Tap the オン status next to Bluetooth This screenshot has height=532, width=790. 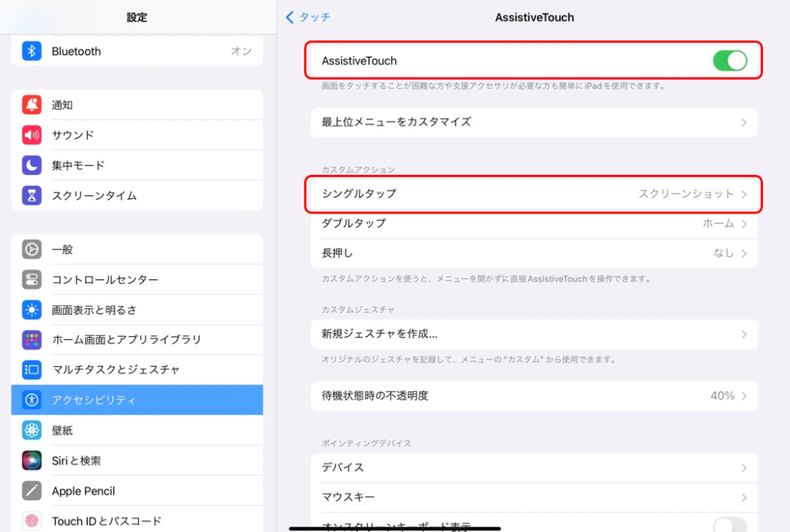click(x=241, y=51)
